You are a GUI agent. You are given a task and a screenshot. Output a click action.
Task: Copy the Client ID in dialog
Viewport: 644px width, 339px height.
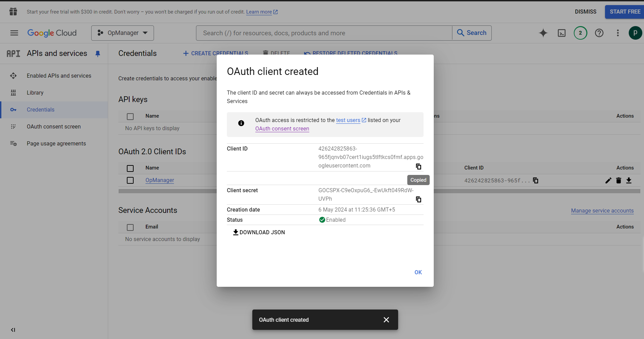coord(418,166)
